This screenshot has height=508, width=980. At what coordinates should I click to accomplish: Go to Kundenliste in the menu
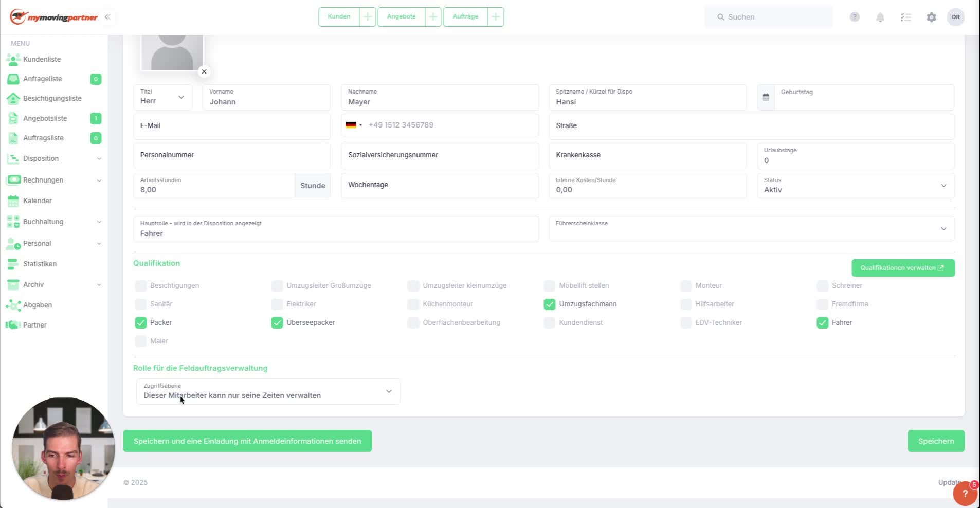coord(42,59)
